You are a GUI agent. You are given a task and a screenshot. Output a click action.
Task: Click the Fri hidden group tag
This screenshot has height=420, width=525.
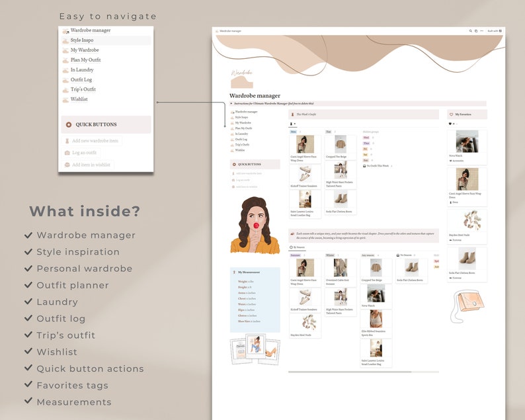365,149
